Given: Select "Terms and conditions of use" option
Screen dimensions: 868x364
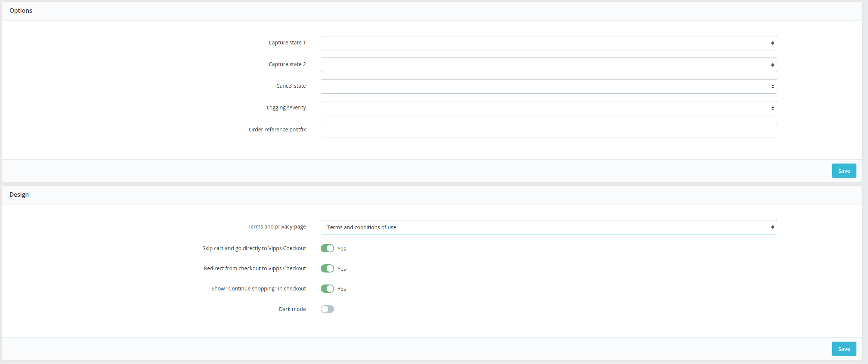Looking at the screenshot, I should 361,227.
